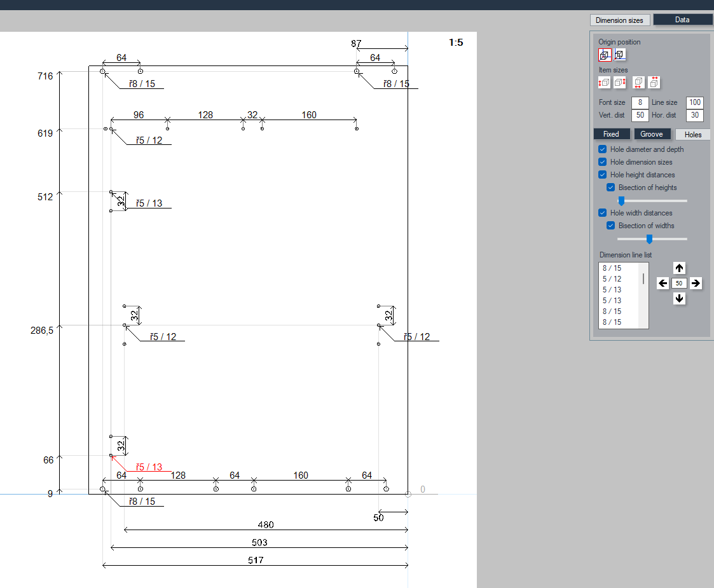Click the 517 width dimension value
This screenshot has width=714, height=588.
pyautogui.click(x=256, y=560)
